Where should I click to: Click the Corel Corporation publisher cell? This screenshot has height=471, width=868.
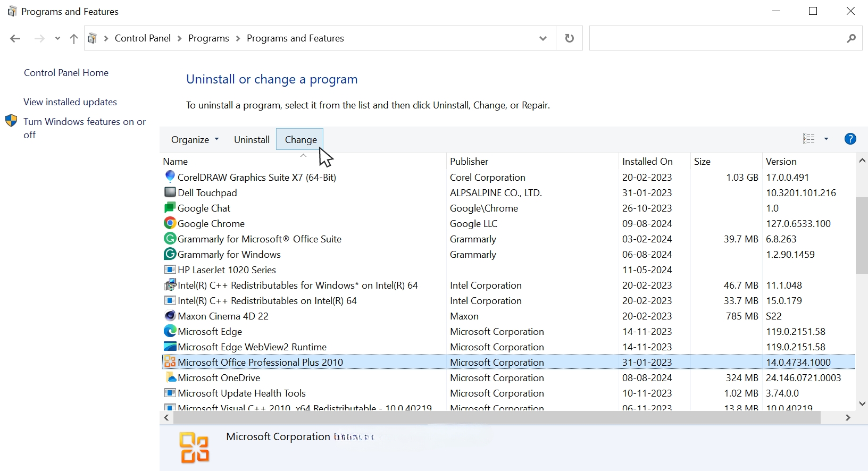click(487, 177)
